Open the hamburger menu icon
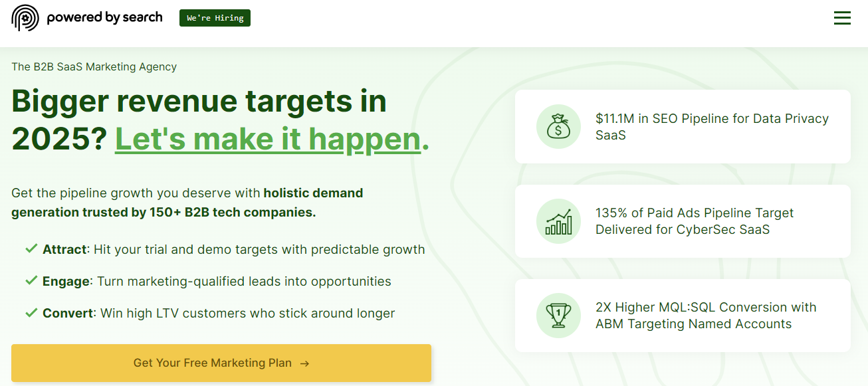Image resolution: width=868 pixels, height=386 pixels. tap(842, 18)
